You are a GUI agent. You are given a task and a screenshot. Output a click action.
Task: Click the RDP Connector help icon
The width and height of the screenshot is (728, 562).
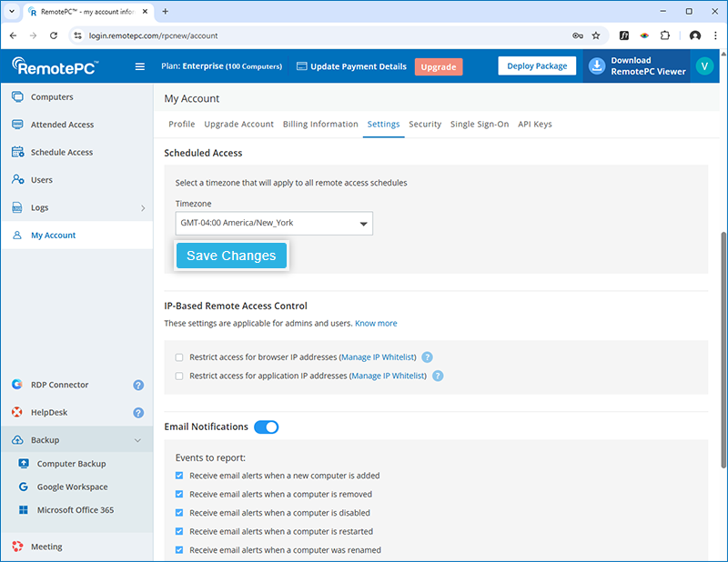coord(138,385)
